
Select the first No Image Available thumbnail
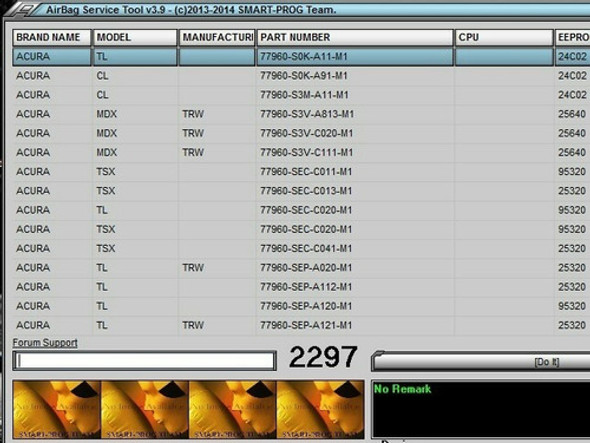point(56,410)
